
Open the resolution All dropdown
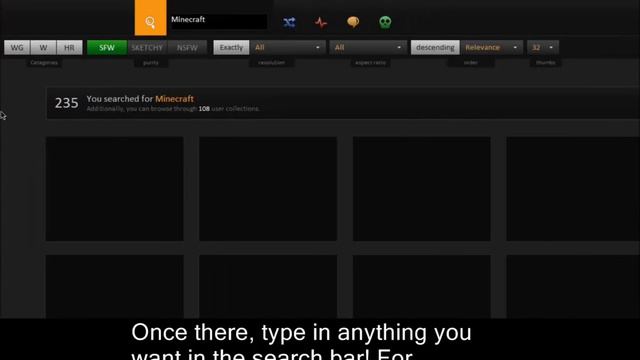(288, 47)
